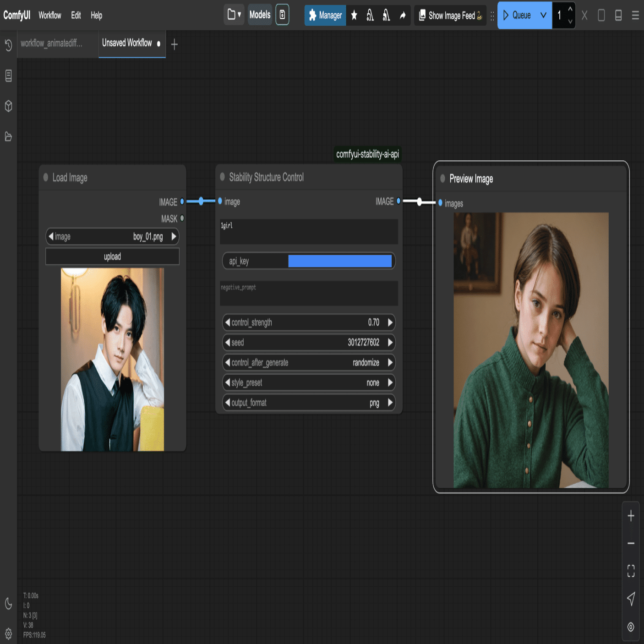
Task: Select next control_after_generate option arrow
Action: 390,362
